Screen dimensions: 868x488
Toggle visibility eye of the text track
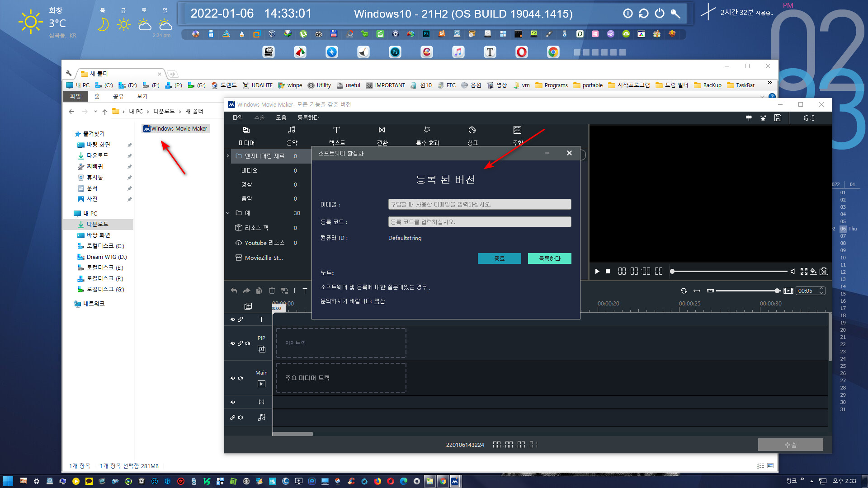(233, 319)
